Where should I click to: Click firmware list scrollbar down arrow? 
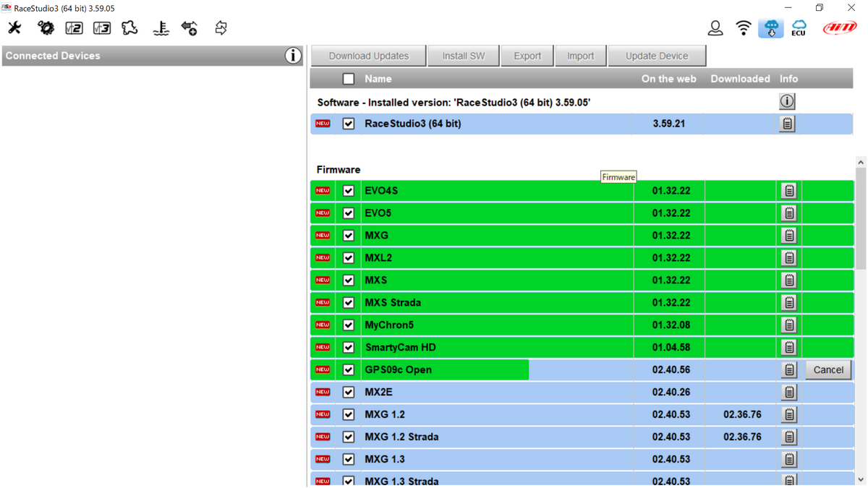pos(861,479)
